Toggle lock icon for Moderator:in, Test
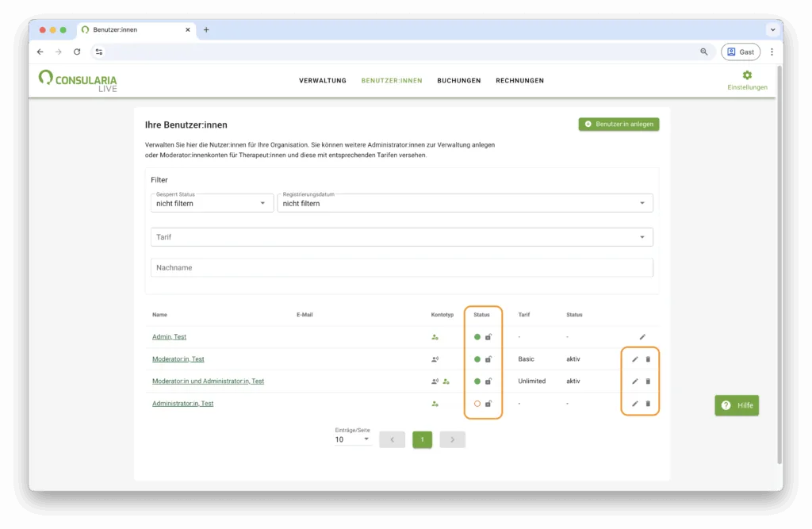The height and width of the screenshot is (529, 812). click(x=488, y=359)
